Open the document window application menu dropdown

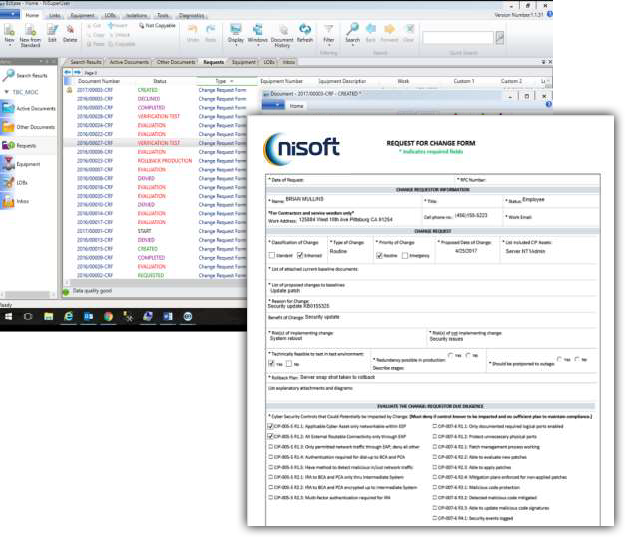click(273, 105)
